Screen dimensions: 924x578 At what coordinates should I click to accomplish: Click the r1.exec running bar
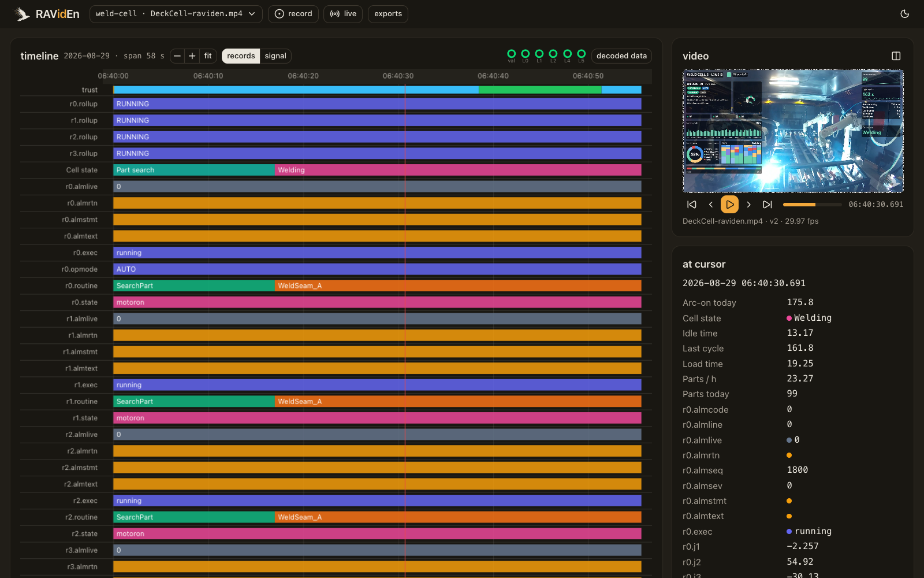[377, 385]
